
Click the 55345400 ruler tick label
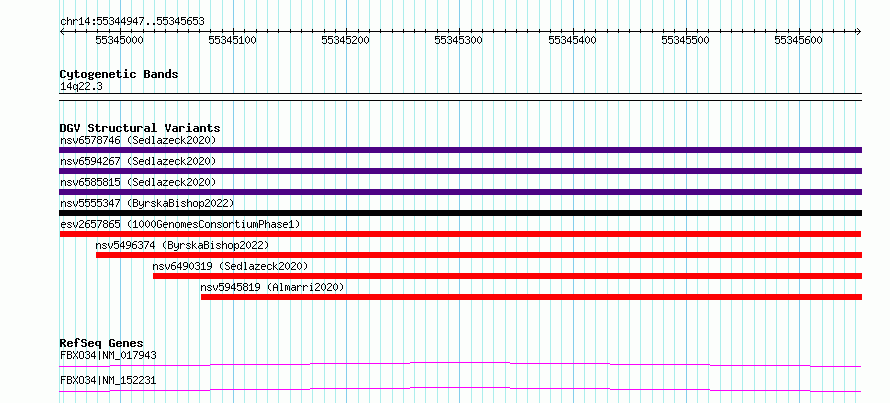point(572,40)
